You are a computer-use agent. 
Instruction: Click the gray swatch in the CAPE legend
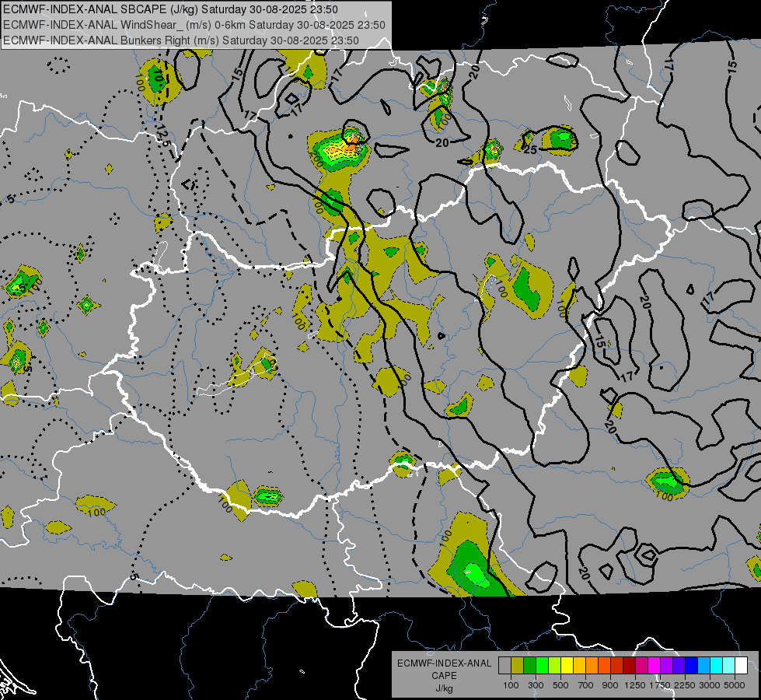point(504,665)
